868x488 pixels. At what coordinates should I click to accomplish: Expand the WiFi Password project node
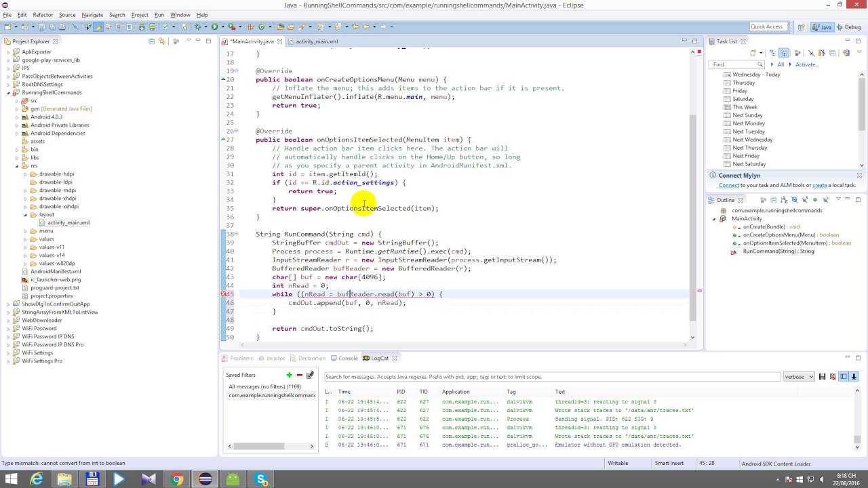(x=8, y=329)
